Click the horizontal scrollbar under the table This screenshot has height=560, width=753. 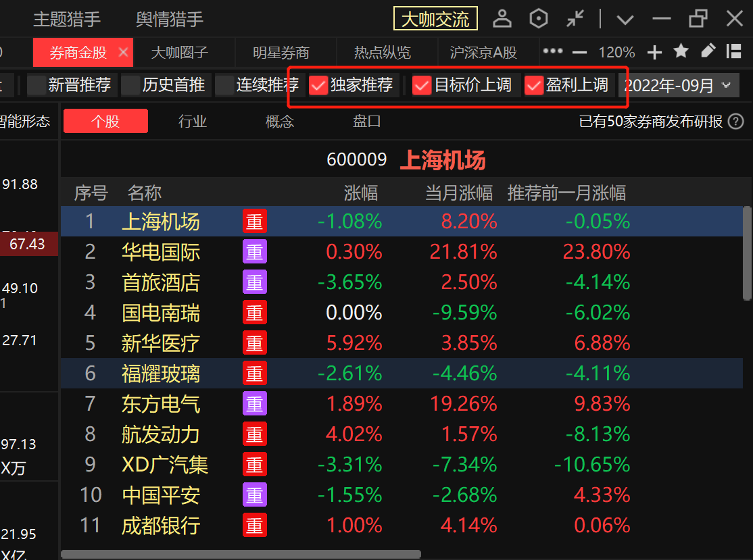click(241, 554)
